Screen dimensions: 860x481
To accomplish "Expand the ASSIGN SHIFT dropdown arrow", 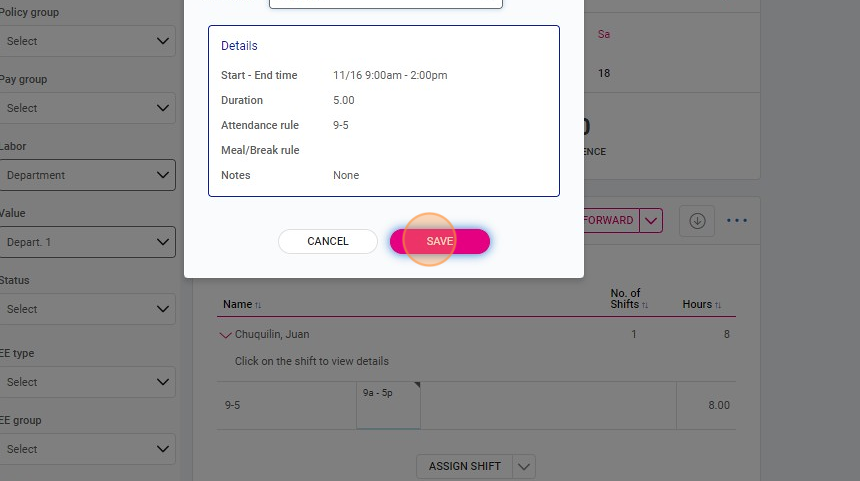I will click(524, 466).
